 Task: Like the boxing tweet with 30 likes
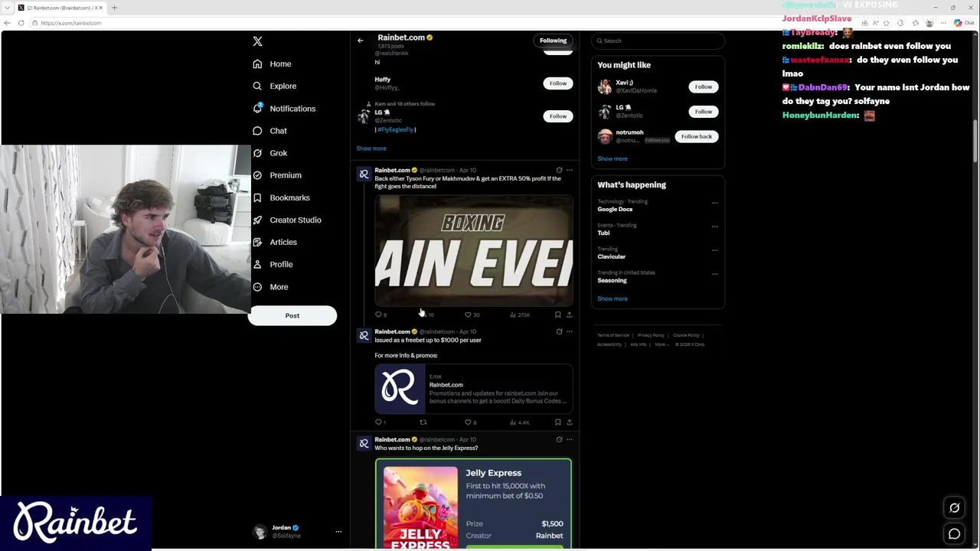[x=468, y=315]
